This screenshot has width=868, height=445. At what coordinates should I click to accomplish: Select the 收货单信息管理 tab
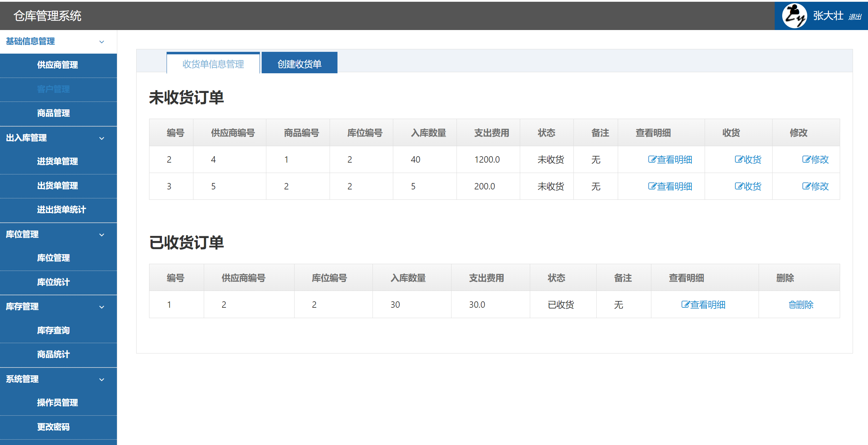click(x=213, y=64)
